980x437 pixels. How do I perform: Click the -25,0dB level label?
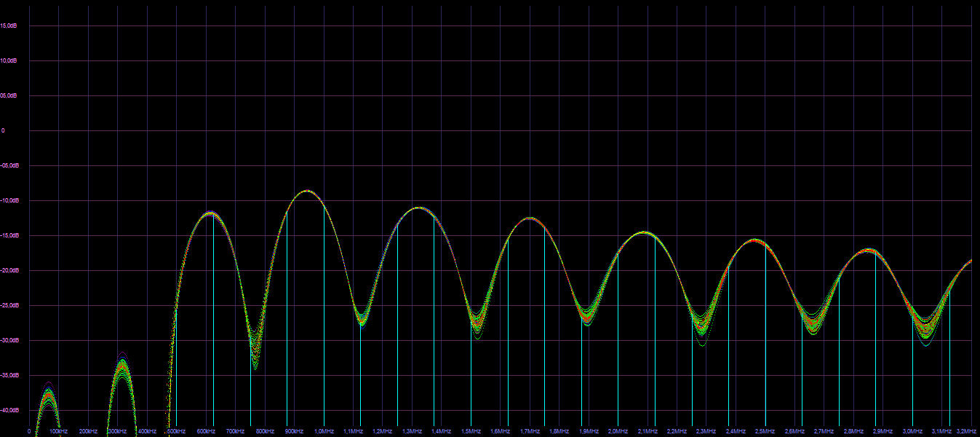(9, 305)
